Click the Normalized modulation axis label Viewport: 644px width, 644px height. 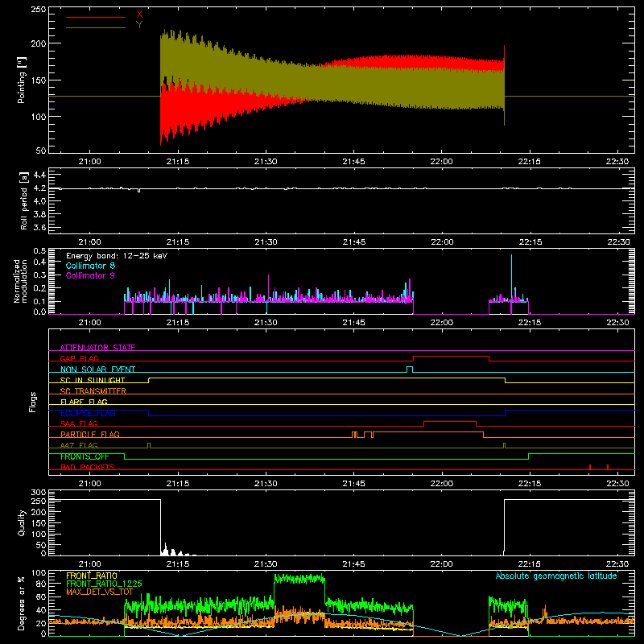click(21, 281)
